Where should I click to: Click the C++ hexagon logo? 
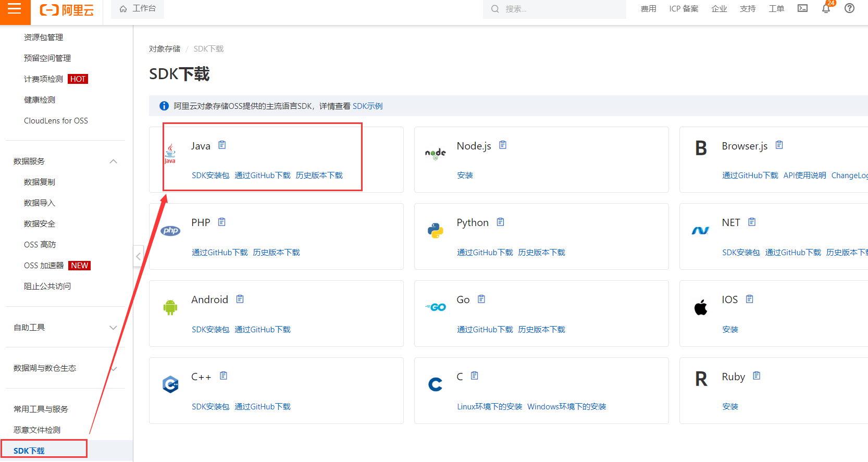(x=170, y=384)
